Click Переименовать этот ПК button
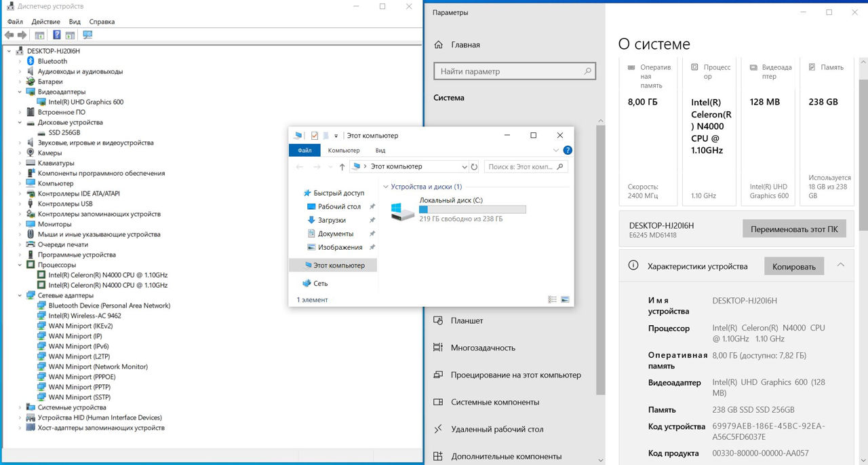Viewport: 868px width, 465px height. pos(795,229)
